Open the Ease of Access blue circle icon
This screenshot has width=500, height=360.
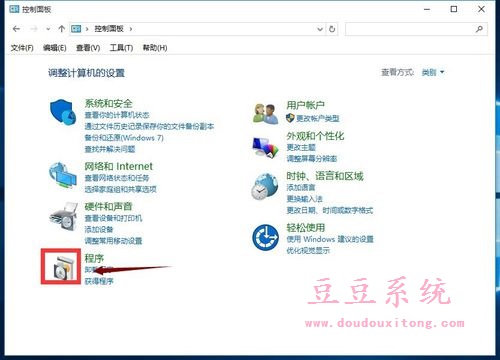click(265, 237)
